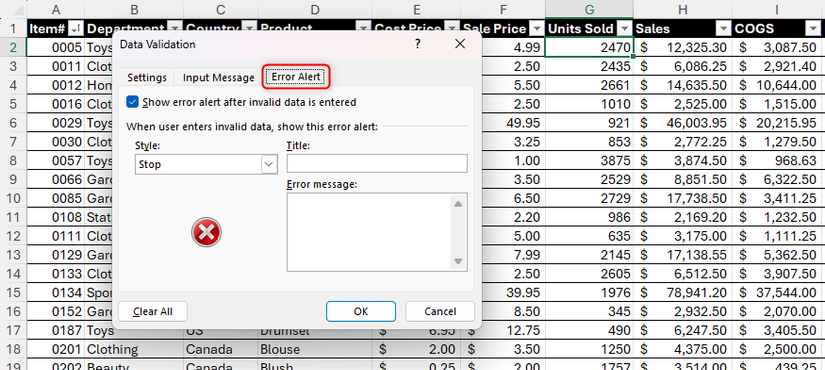
Task: Select the Toys cell in row 17
Action: [134, 331]
